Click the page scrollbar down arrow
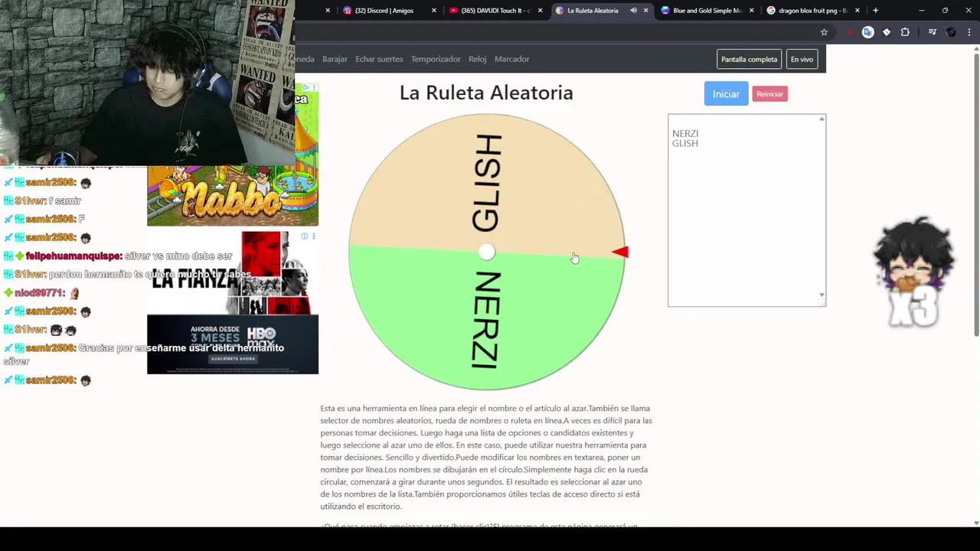The width and height of the screenshot is (980, 551). click(976, 523)
